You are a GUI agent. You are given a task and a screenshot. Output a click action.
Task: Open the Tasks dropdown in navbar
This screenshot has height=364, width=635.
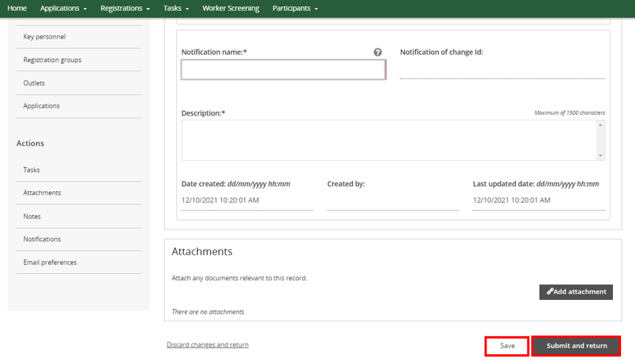coord(176,9)
